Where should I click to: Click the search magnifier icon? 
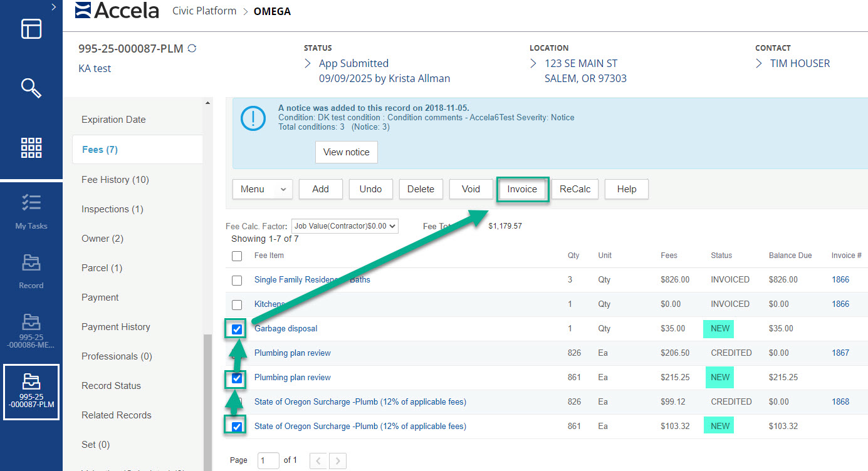click(31, 88)
